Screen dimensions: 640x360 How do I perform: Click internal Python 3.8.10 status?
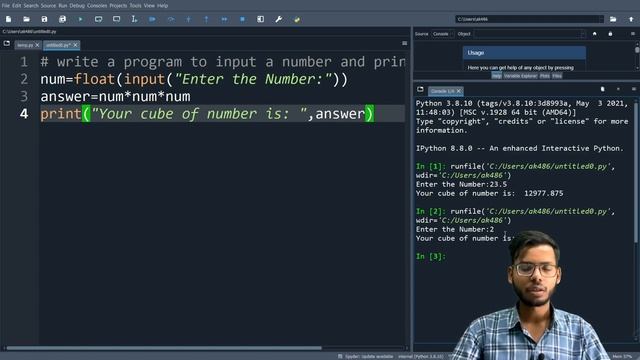tap(421, 356)
